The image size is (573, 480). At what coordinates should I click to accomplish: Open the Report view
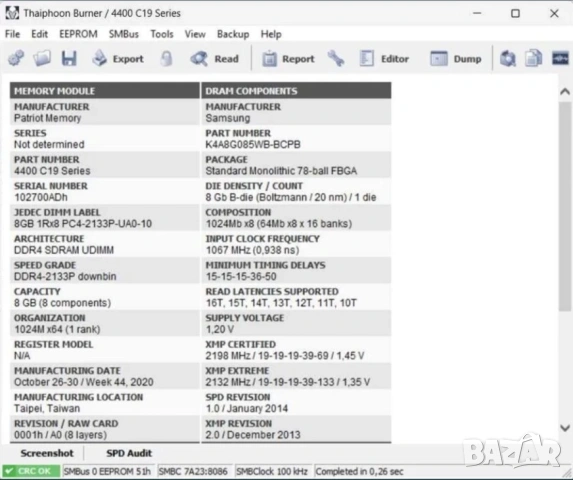(x=288, y=58)
